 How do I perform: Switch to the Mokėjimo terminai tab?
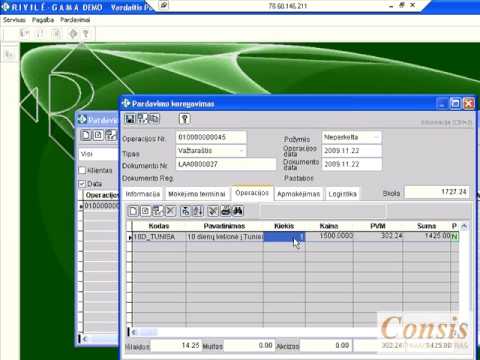coord(197,194)
